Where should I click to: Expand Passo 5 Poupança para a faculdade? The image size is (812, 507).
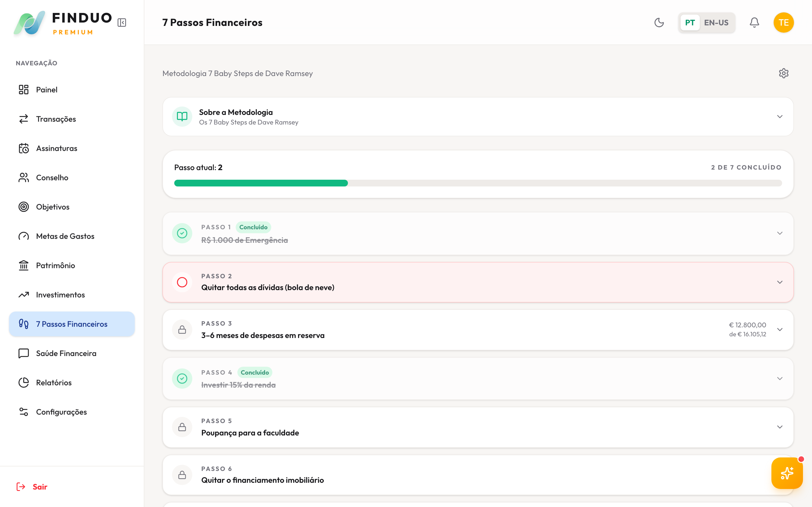[780, 427]
